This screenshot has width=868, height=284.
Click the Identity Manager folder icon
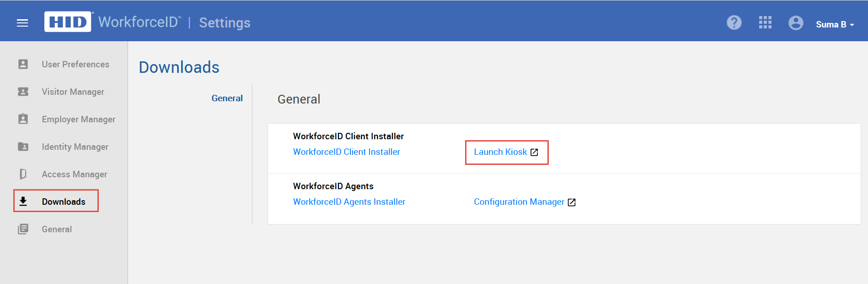click(23, 147)
